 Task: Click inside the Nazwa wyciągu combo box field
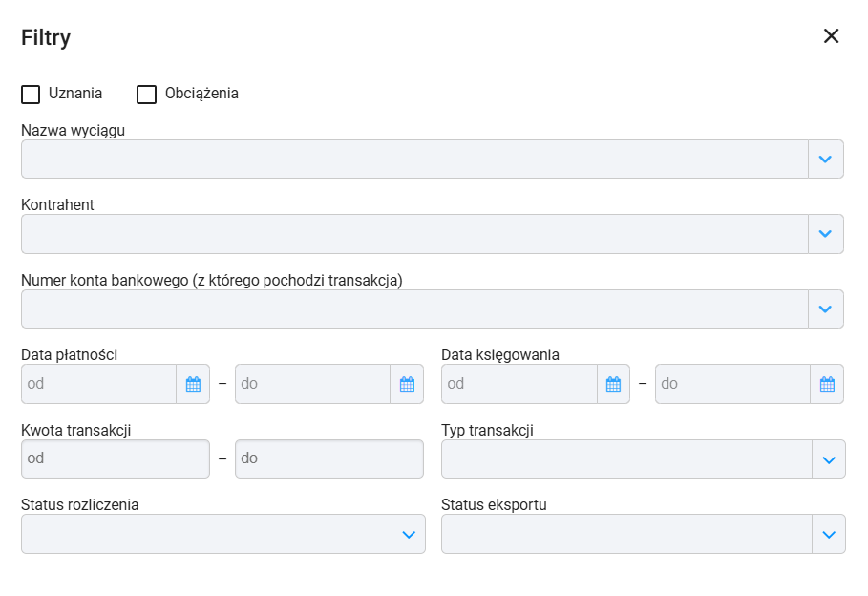414,159
